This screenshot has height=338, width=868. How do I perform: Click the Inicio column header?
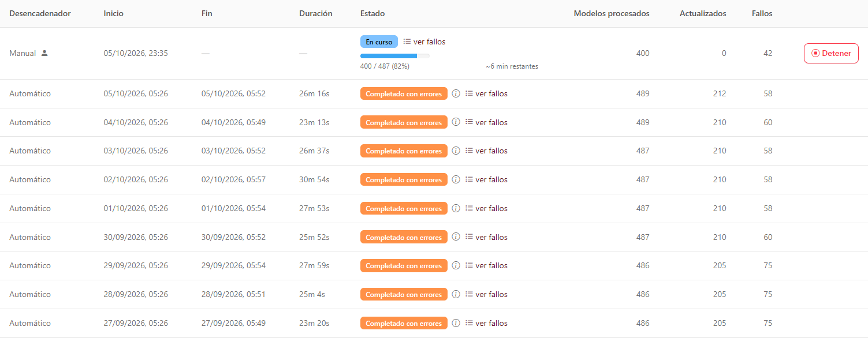point(114,13)
